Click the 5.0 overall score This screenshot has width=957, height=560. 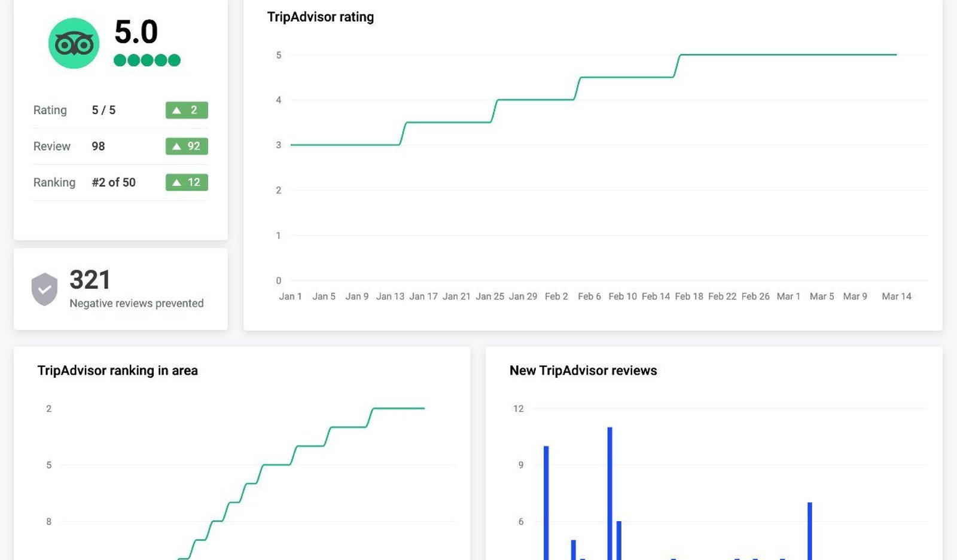(x=136, y=32)
